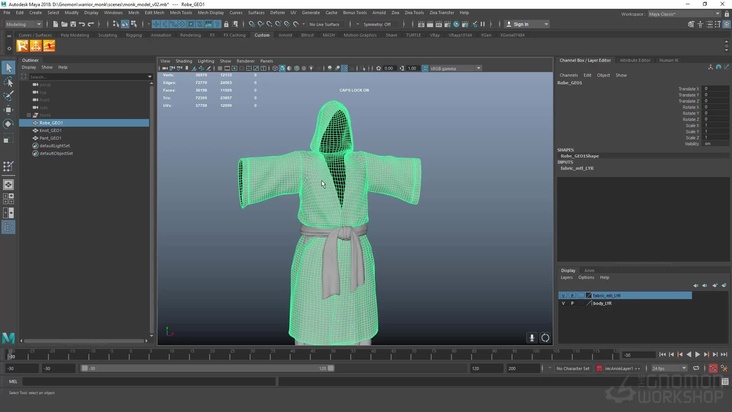This screenshot has height=412, width=732.
Task: Toggle the sRGB gamma color management icon
Action: (425, 68)
